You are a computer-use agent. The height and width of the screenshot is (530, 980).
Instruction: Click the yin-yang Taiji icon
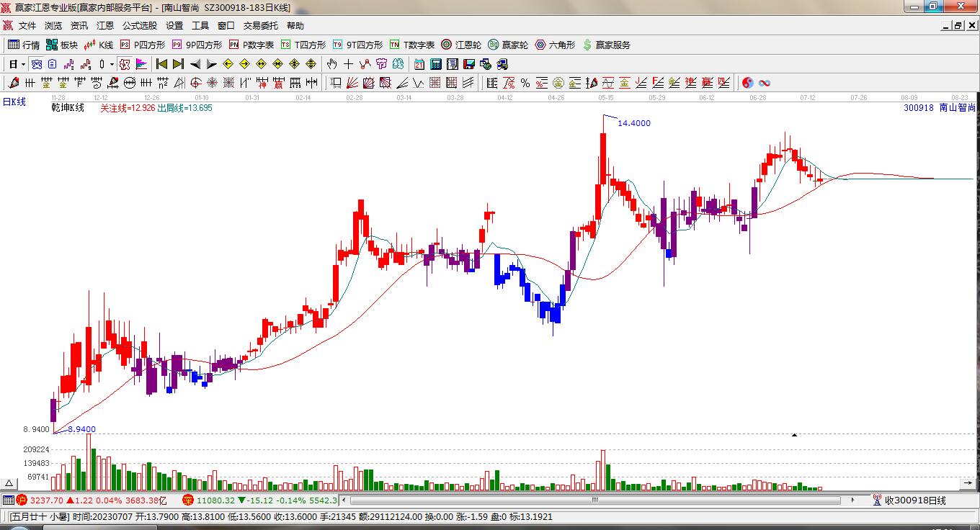[748, 84]
